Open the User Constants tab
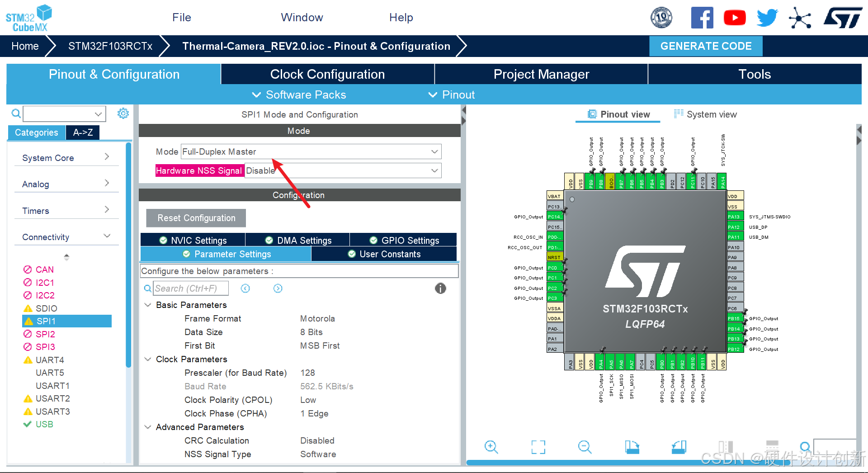This screenshot has height=473, width=868. pyautogui.click(x=384, y=254)
